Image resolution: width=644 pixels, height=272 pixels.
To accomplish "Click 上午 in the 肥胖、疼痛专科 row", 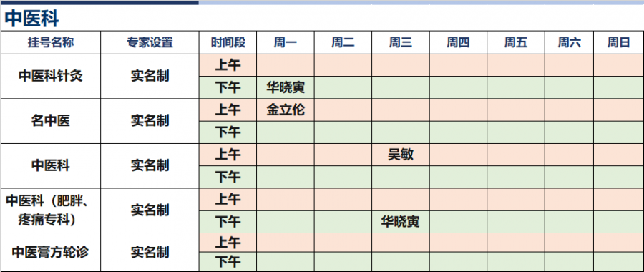I will click(228, 199).
